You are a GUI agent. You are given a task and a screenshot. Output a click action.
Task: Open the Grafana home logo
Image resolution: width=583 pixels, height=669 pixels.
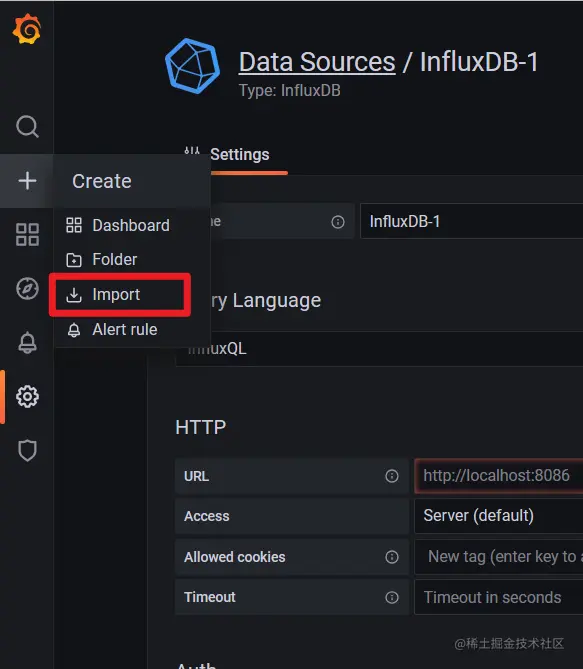[x=27, y=29]
